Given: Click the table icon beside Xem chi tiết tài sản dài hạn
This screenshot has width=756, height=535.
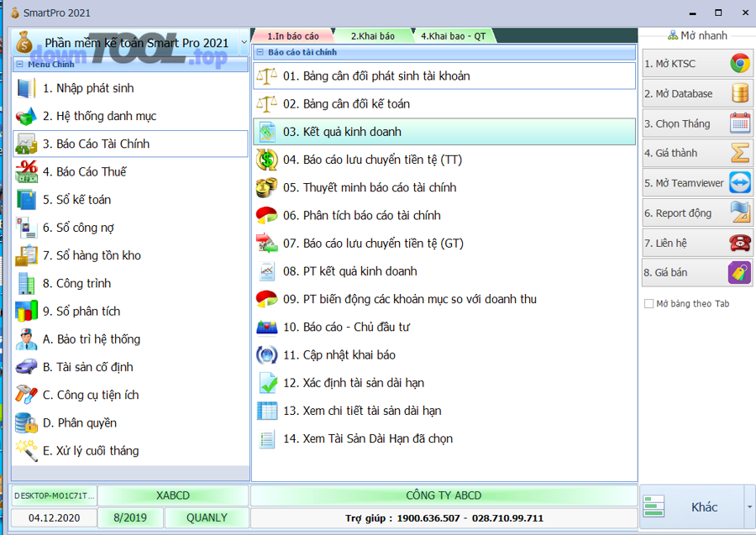Looking at the screenshot, I should pyautogui.click(x=267, y=411).
